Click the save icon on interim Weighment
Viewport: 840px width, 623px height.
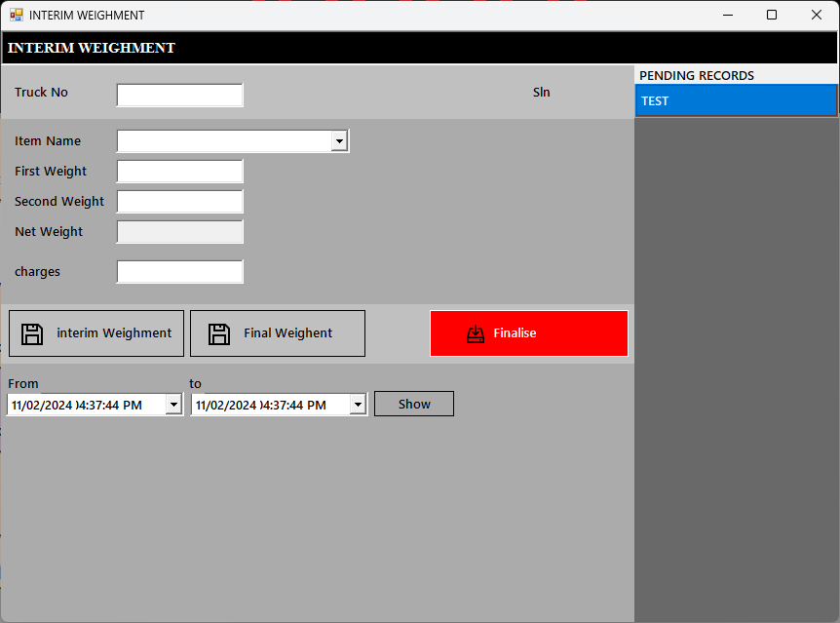(32, 333)
